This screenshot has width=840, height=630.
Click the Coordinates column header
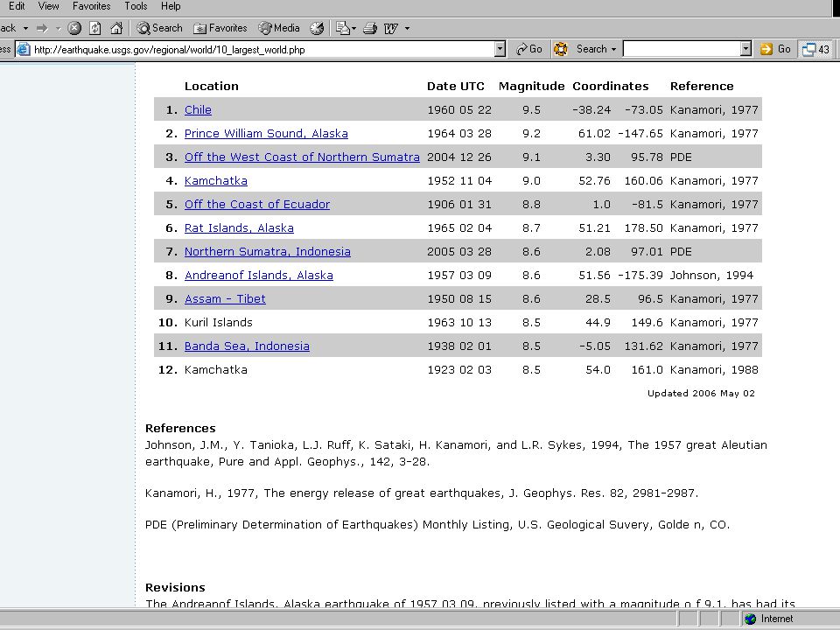610,87
